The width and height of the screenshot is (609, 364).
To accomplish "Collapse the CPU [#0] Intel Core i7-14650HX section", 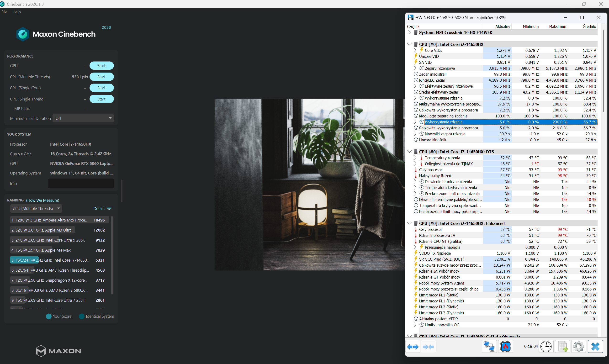I will [409, 44].
